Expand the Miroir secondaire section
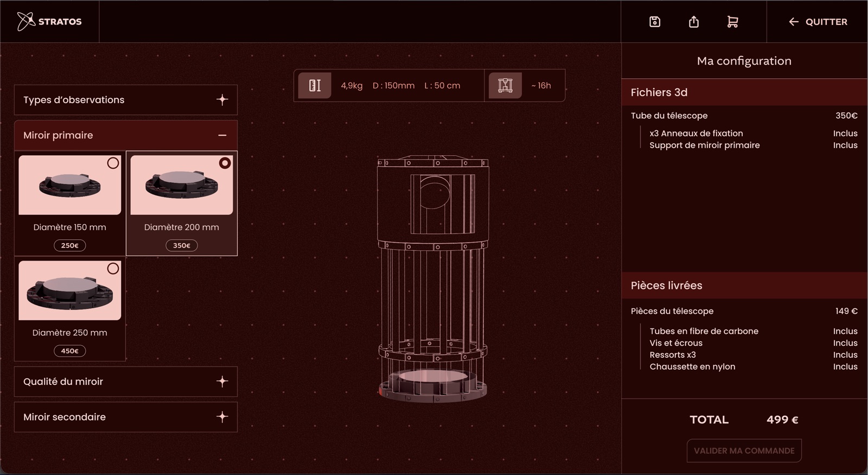This screenshot has width=868, height=475. 125,417
